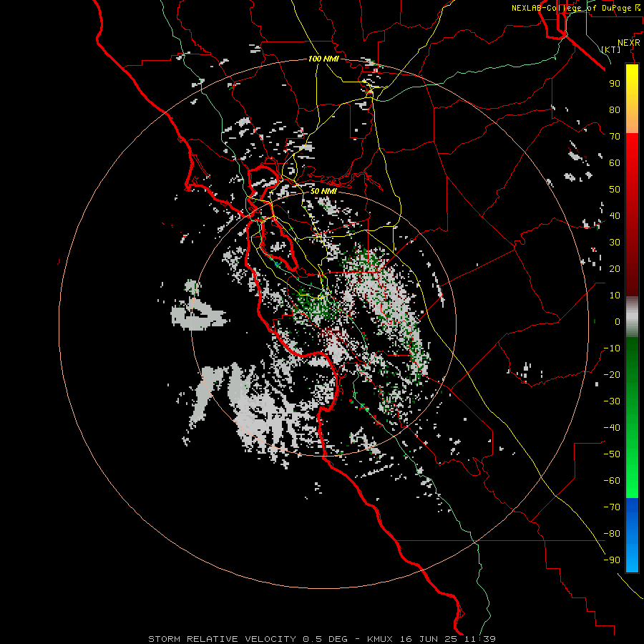
Task: Click the 0.5 DEG elevation angle text
Action: pos(325,639)
